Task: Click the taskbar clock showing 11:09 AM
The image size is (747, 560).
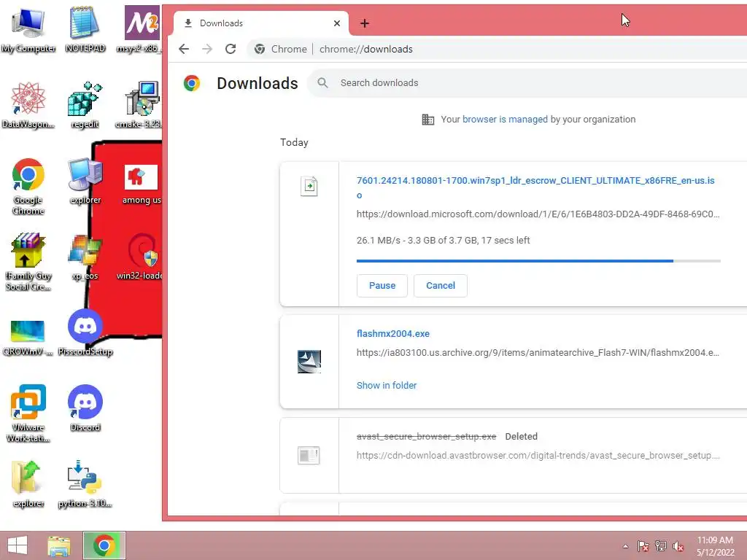Action: pos(715,545)
